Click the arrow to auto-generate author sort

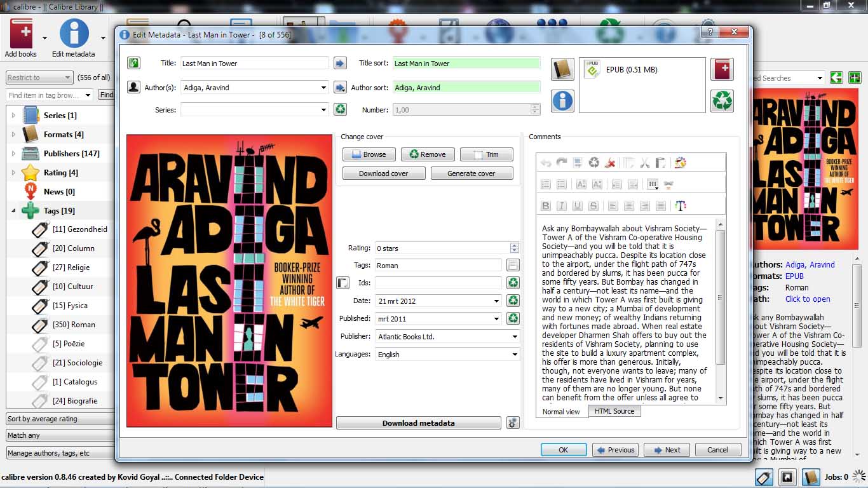341,87
